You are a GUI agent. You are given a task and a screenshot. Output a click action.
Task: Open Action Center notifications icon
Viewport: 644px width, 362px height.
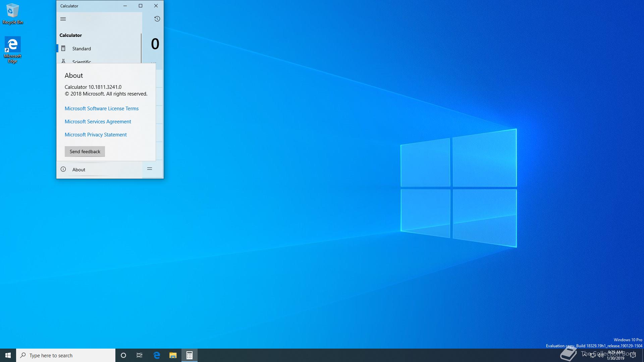[633, 355]
